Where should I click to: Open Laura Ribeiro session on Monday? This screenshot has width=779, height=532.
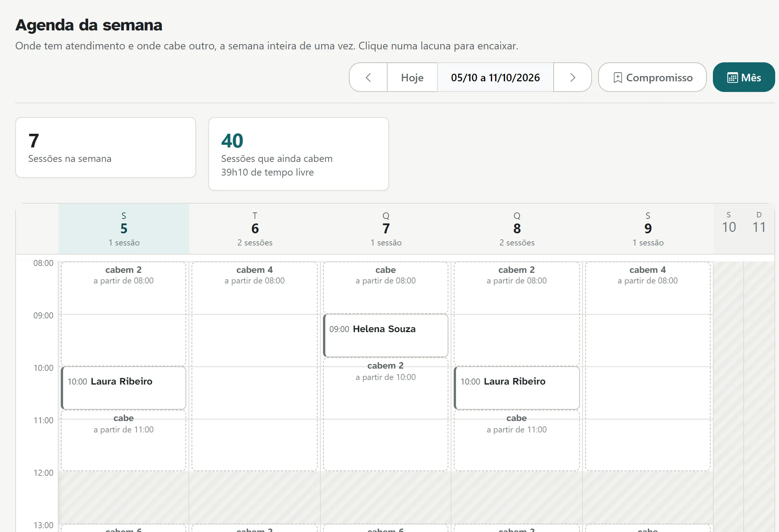click(x=123, y=388)
